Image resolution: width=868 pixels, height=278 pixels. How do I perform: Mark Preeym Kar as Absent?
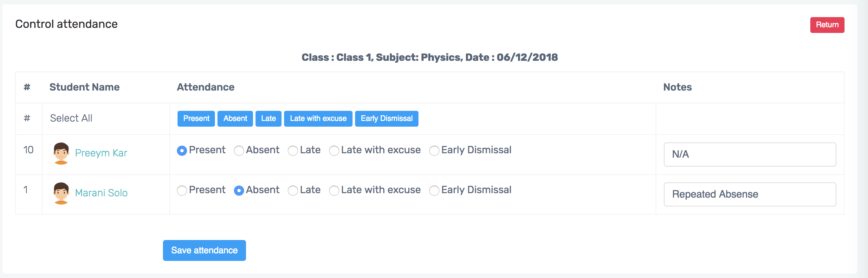pos(239,150)
